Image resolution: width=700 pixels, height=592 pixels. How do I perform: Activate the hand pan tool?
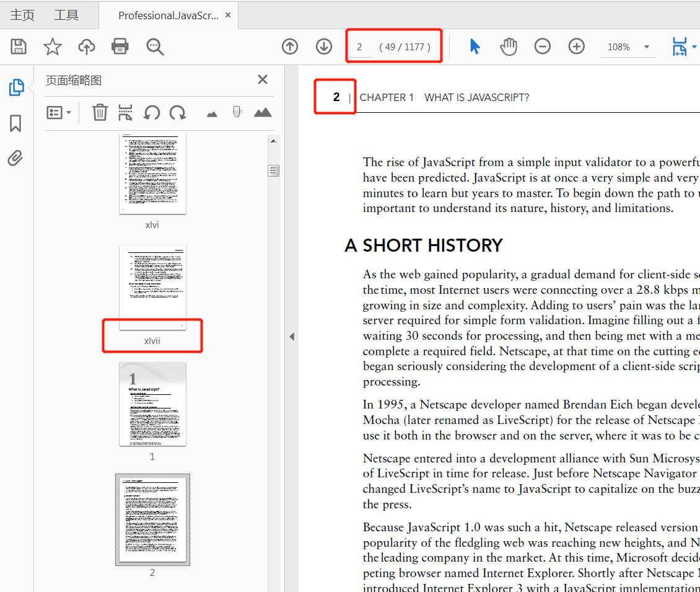(509, 46)
